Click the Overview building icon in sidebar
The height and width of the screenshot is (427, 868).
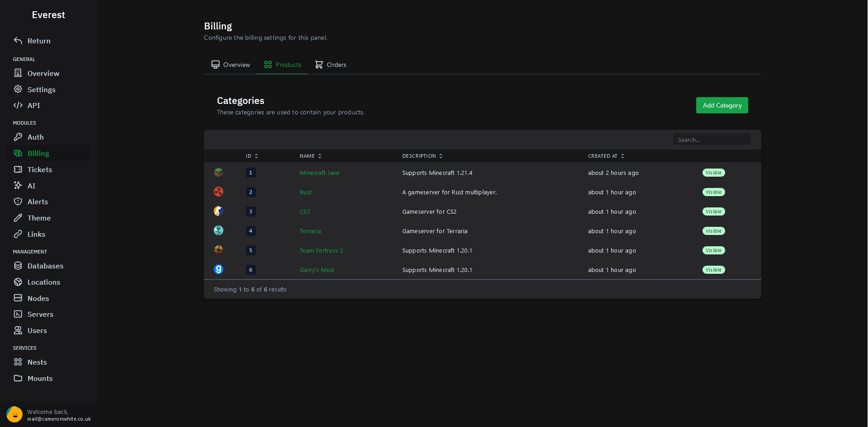click(18, 73)
